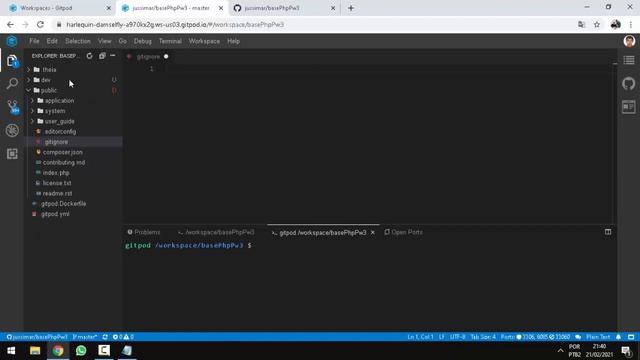Refresh the Explorer file tree
Viewport: 640px width, 360px height.
click(89, 56)
